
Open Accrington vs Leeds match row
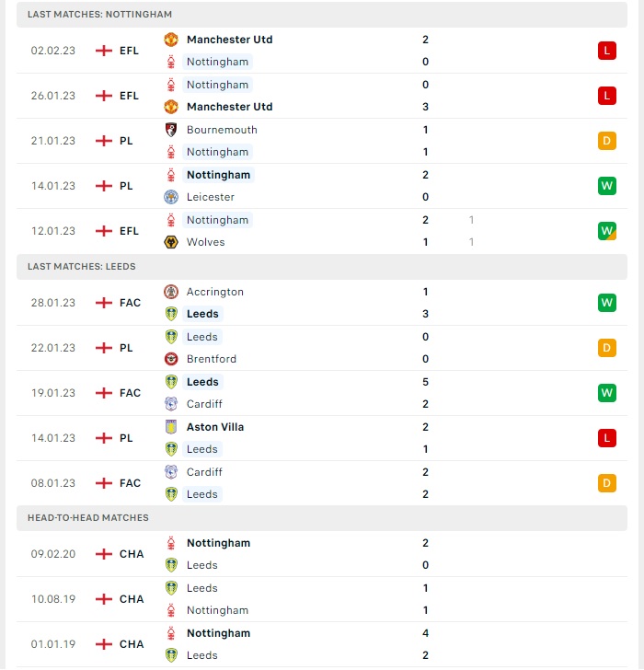[322, 303]
